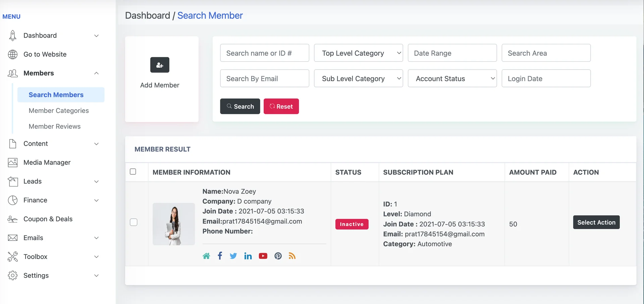Image resolution: width=644 pixels, height=304 pixels.
Task: Click the Media Manager image icon
Action: tap(12, 162)
